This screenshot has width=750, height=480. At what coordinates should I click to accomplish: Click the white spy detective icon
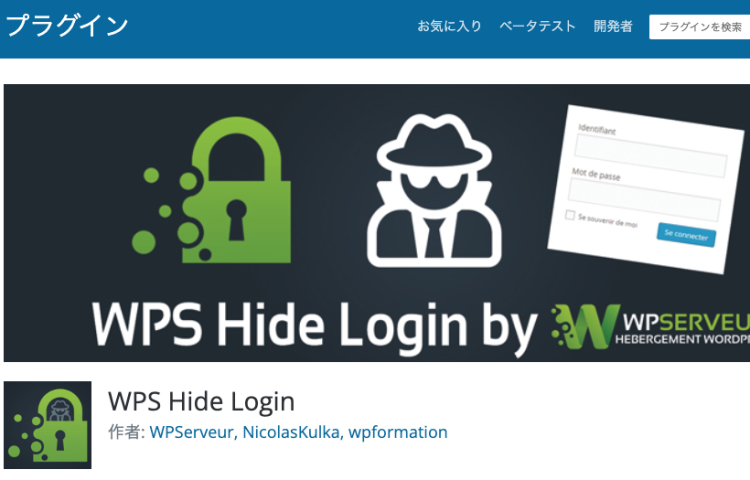click(434, 190)
